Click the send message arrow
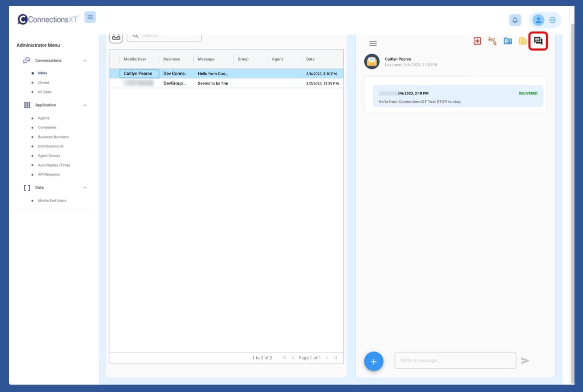Image resolution: width=583 pixels, height=392 pixels. click(525, 360)
